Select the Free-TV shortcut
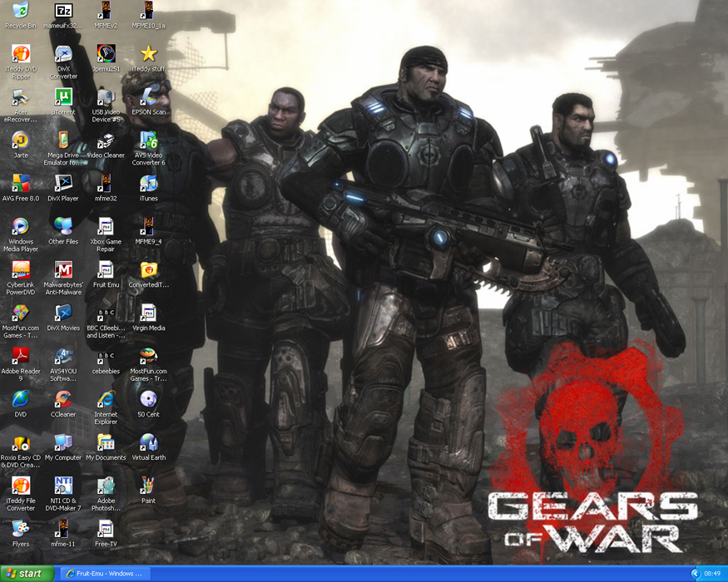Image resolution: width=728 pixels, height=582 pixels. tap(106, 528)
